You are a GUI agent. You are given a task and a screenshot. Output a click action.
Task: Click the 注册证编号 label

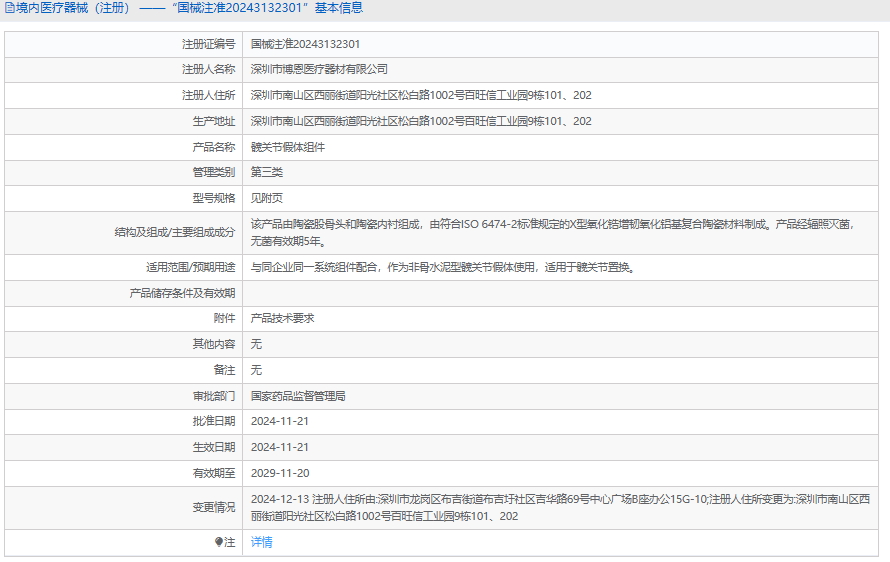208,44
